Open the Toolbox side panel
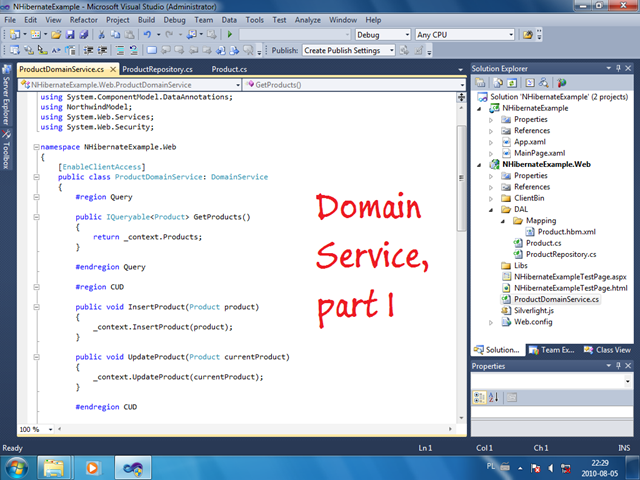The image size is (640, 480). 6,149
